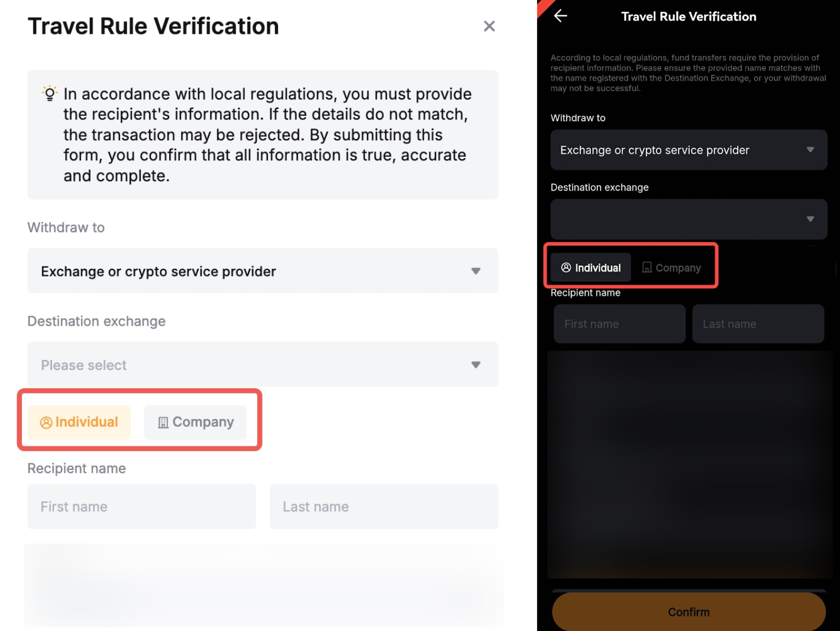This screenshot has width=840, height=631.
Task: Switch to Company in the light form
Action: coord(195,422)
